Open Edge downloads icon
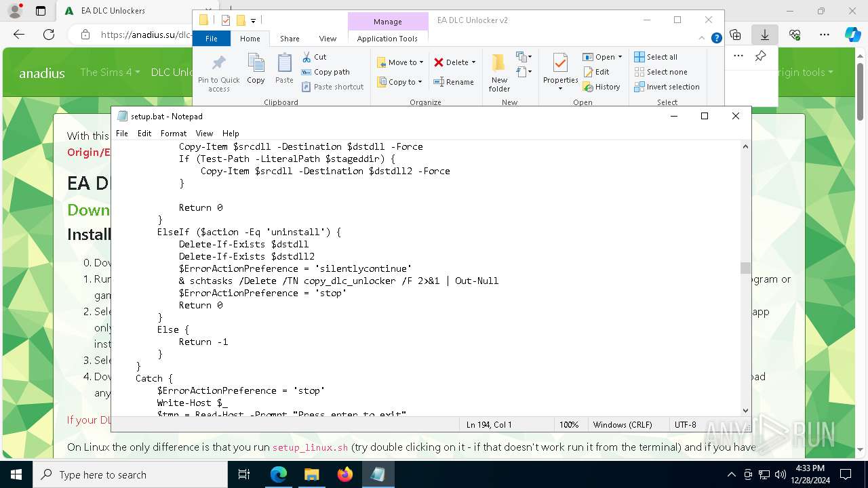 tap(765, 35)
